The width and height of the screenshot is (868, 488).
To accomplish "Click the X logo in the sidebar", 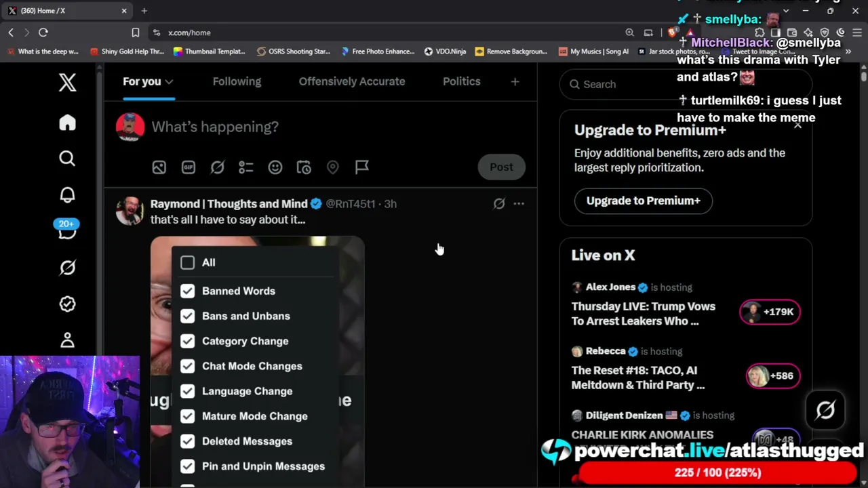I will pyautogui.click(x=67, y=83).
